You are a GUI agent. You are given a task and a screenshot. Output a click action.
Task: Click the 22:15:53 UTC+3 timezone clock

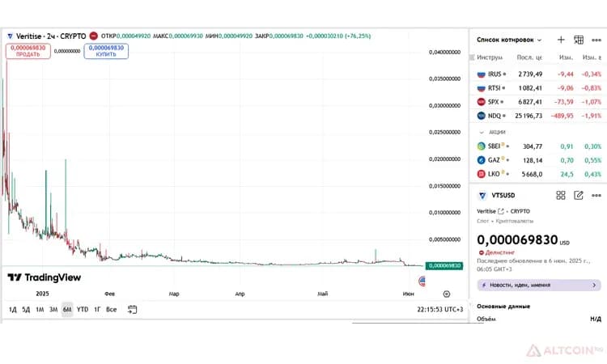coord(439,310)
